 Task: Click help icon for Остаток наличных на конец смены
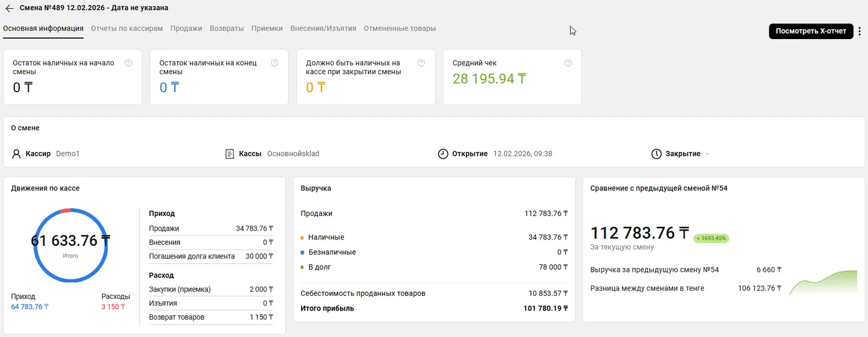pos(275,63)
